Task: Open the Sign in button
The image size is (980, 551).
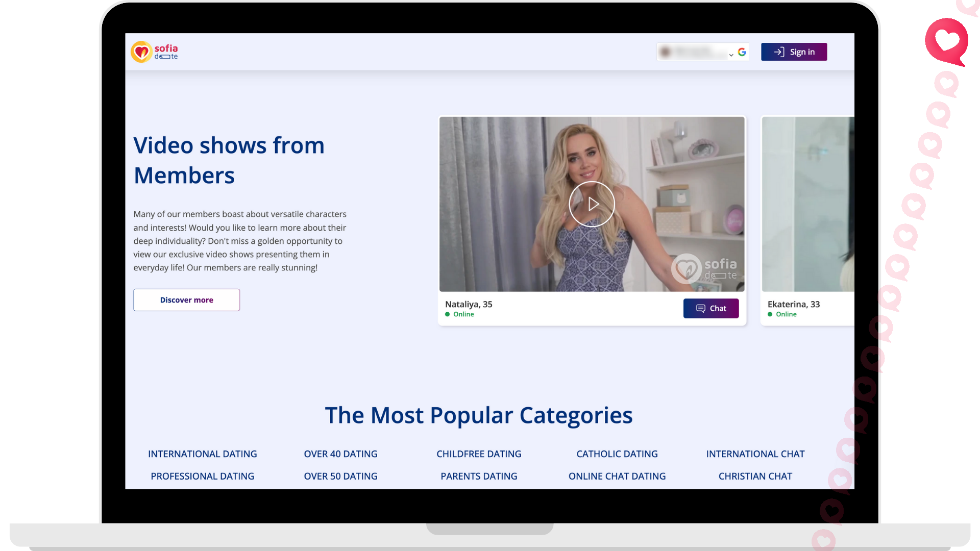Action: (794, 52)
